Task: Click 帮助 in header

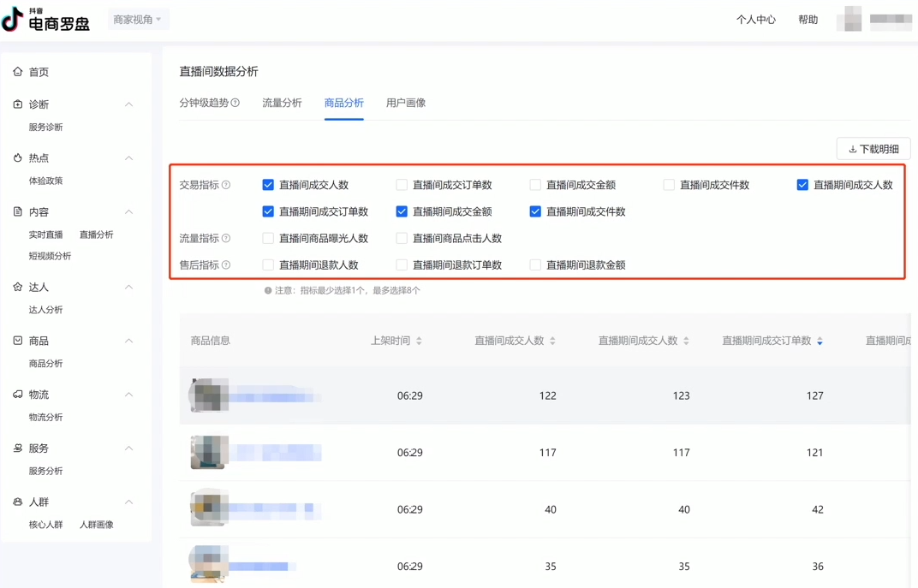Action: 808,20
